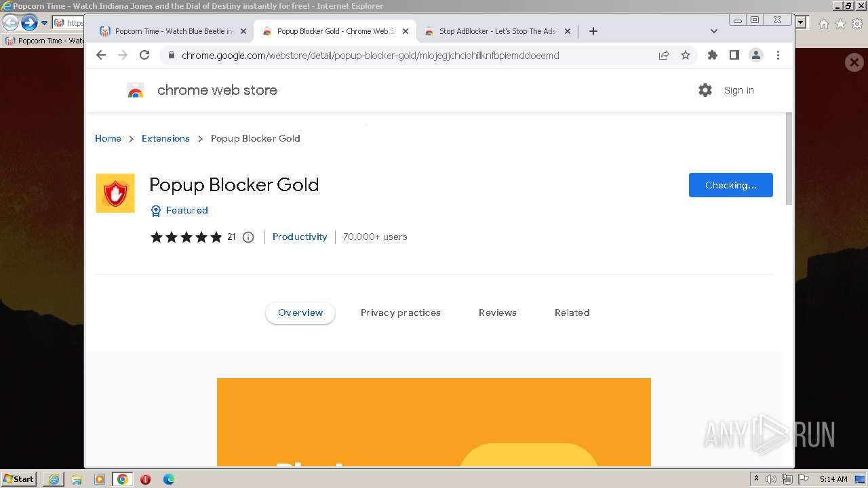Click the orange promotional screenshot
Image resolution: width=868 pixels, height=488 pixels.
click(x=434, y=422)
